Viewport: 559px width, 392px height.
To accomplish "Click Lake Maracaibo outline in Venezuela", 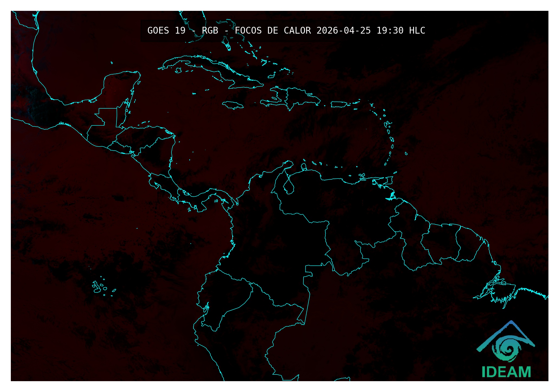I will 289,187.
